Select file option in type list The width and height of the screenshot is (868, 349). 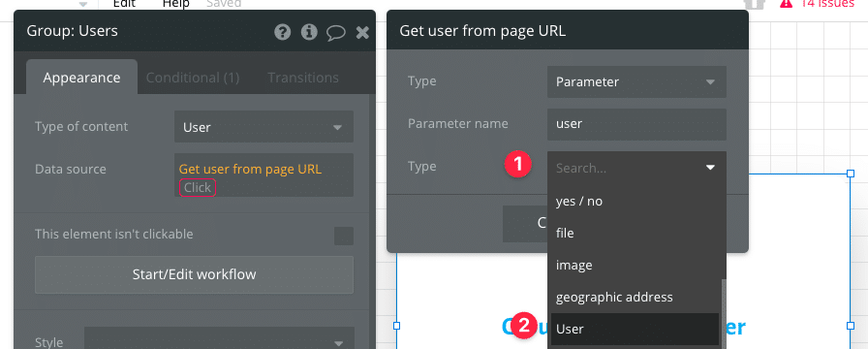(635, 234)
